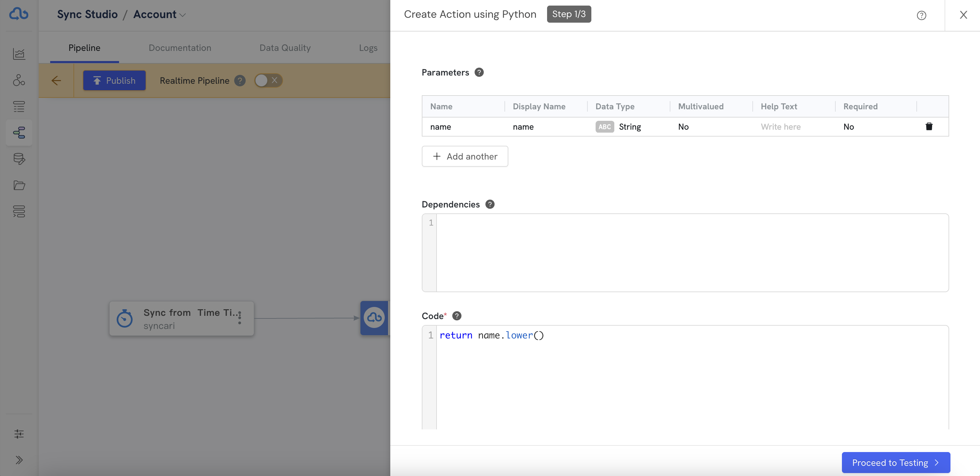Click inside the Dependencies editor
Image resolution: width=980 pixels, height=476 pixels.
(692, 253)
